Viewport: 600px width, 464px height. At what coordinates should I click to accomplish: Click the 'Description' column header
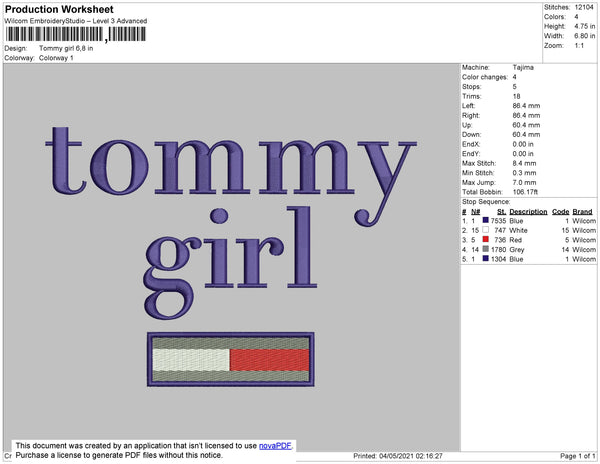(528, 212)
